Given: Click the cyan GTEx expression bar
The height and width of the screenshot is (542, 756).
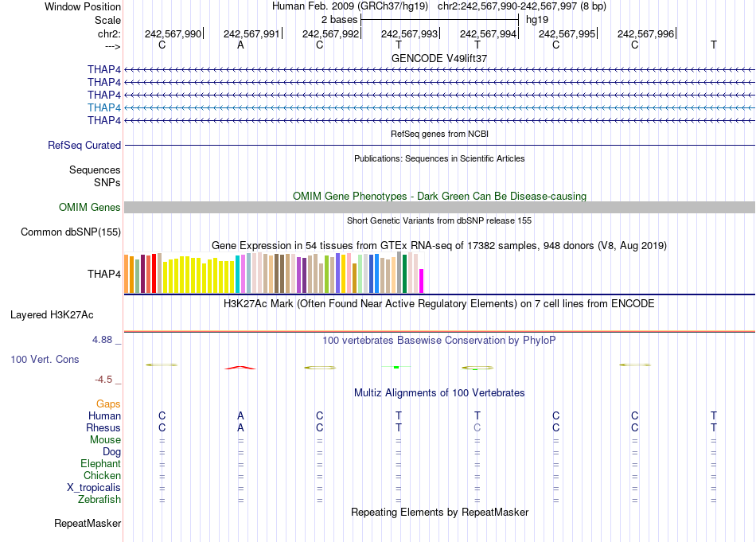Looking at the screenshot, I should [238, 274].
